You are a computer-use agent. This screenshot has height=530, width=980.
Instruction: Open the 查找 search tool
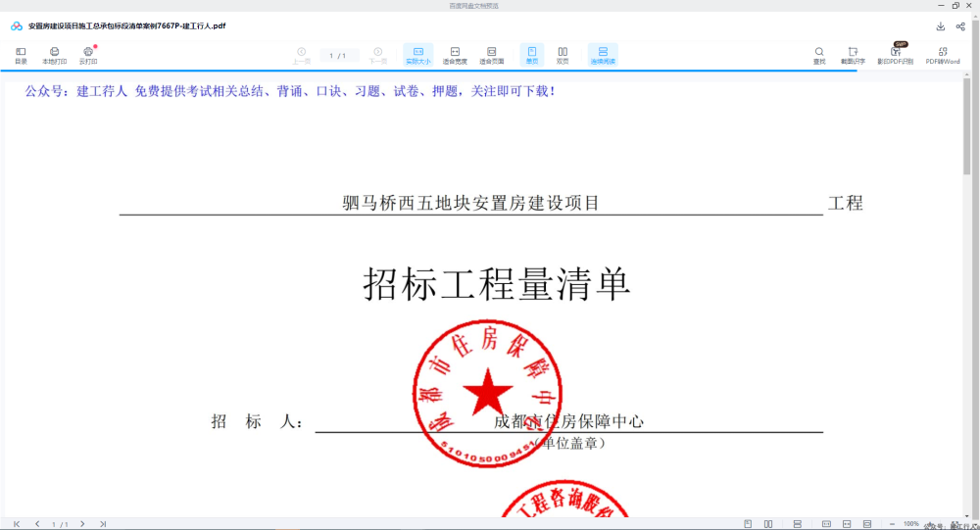click(818, 56)
